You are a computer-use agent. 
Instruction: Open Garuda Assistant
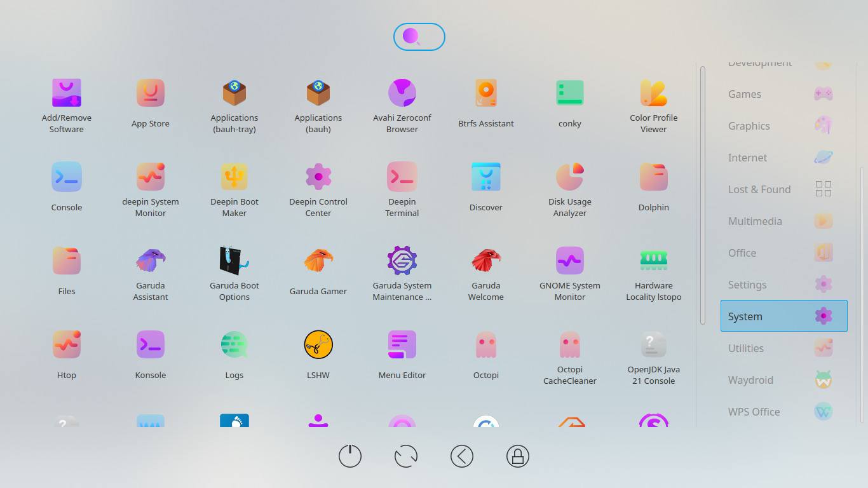(151, 273)
